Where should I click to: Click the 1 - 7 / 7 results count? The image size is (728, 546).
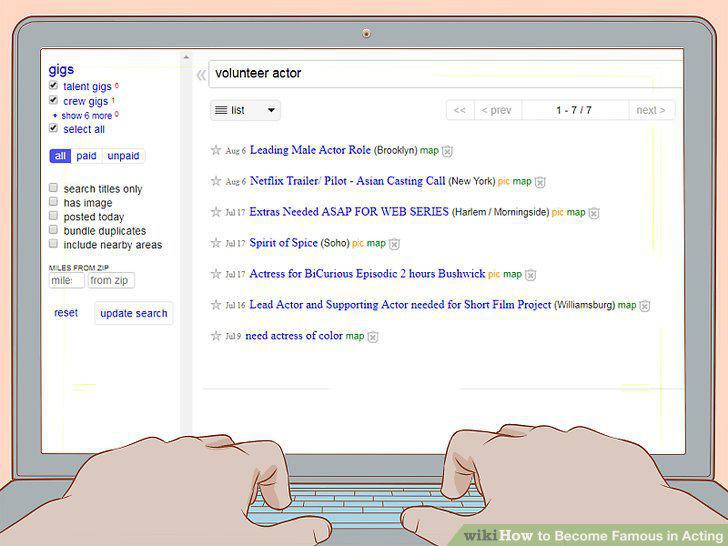click(x=574, y=110)
